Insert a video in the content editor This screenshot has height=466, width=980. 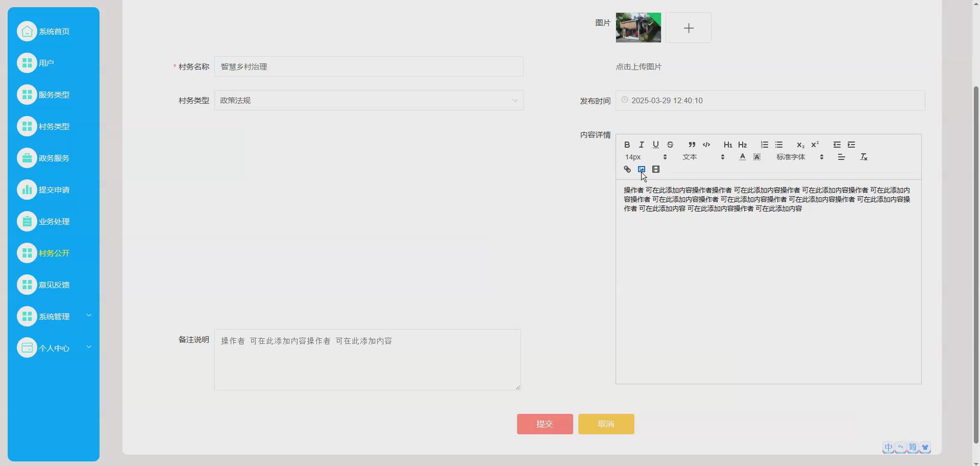click(x=656, y=169)
